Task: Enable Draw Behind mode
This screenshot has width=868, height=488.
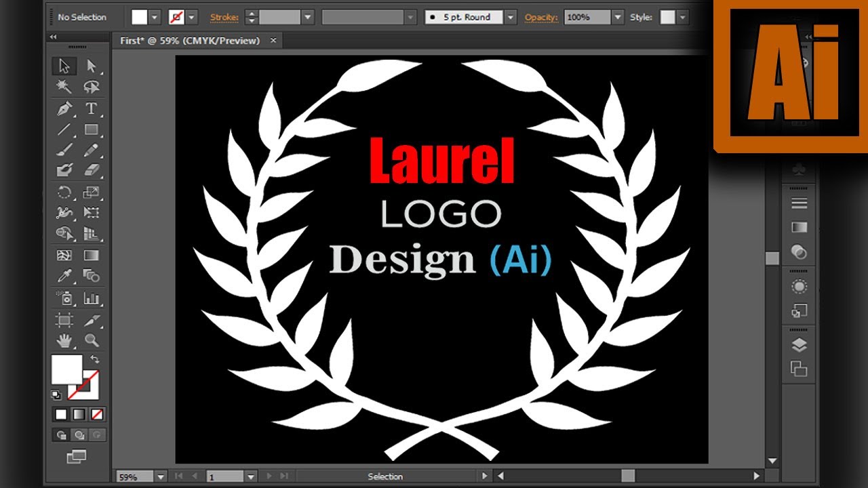Action: coord(79,435)
